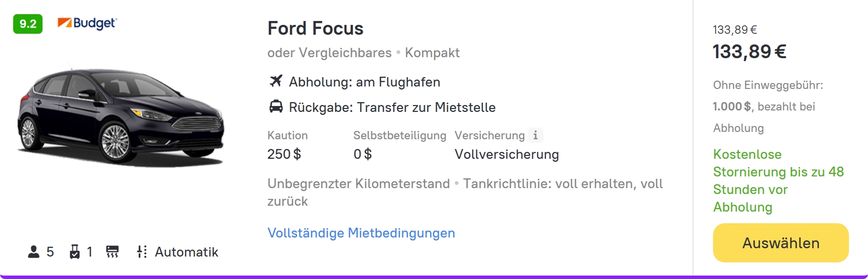Click the Budget company logo

coord(87,23)
